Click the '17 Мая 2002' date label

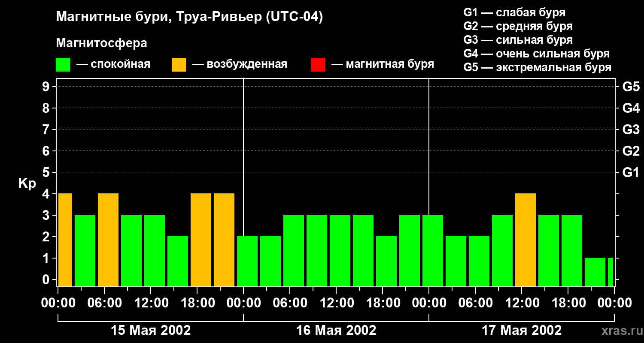[522, 330]
